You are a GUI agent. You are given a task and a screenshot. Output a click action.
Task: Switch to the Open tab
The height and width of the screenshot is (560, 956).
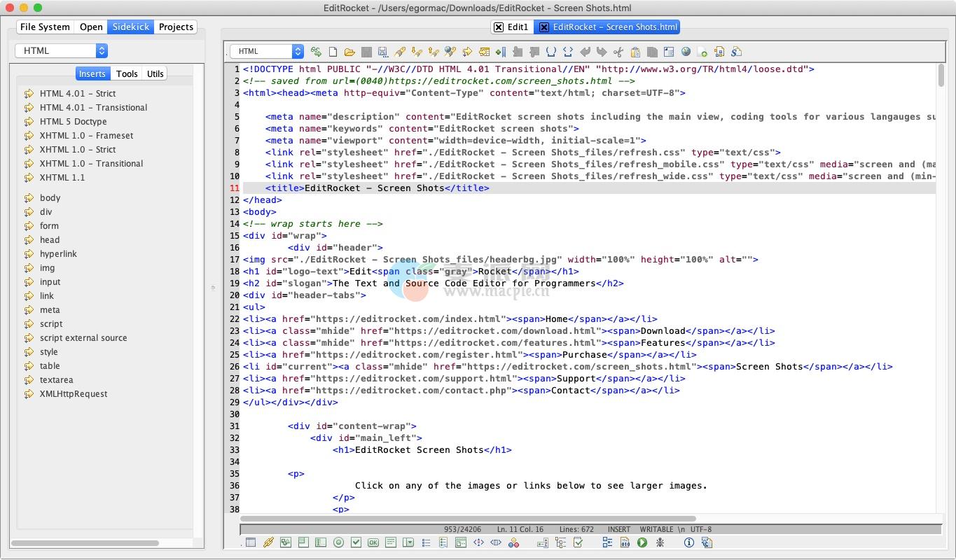click(x=91, y=27)
